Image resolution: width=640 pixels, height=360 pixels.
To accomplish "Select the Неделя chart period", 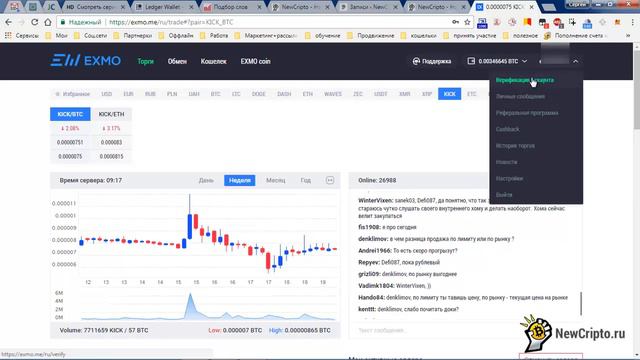I will point(240,180).
